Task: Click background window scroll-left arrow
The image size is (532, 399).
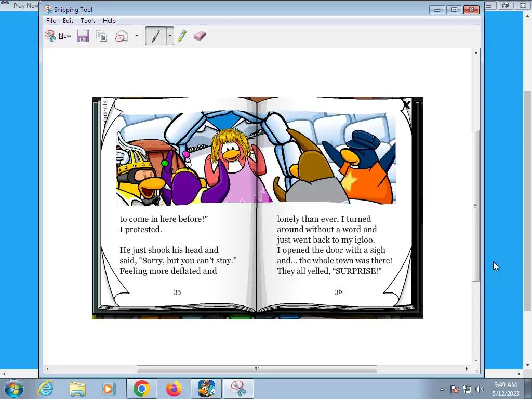Action: point(4,374)
